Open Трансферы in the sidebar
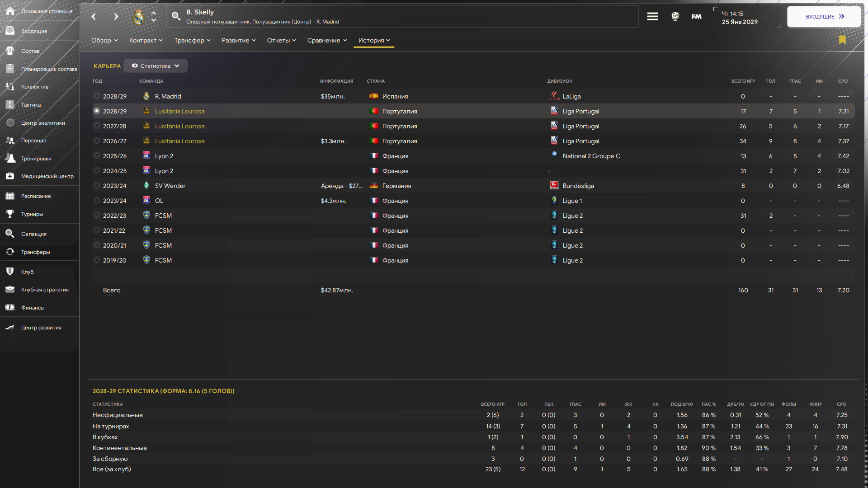868x488 pixels. click(x=35, y=252)
